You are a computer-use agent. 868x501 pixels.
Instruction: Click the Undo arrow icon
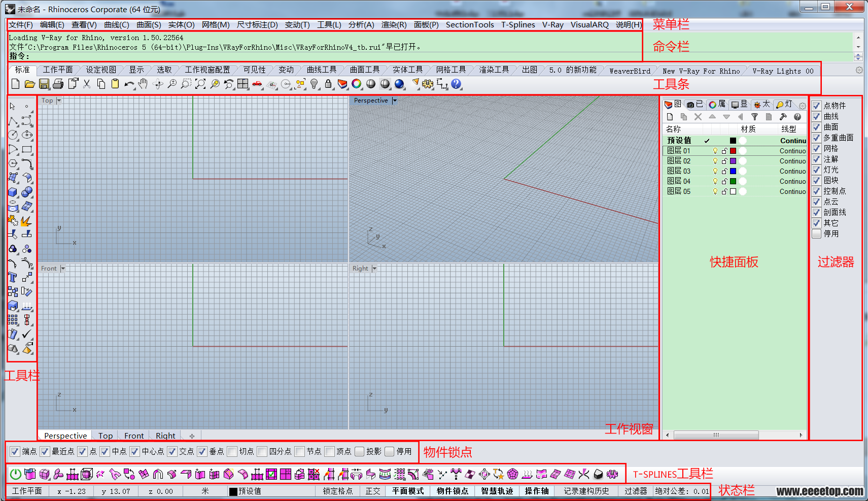(x=129, y=84)
